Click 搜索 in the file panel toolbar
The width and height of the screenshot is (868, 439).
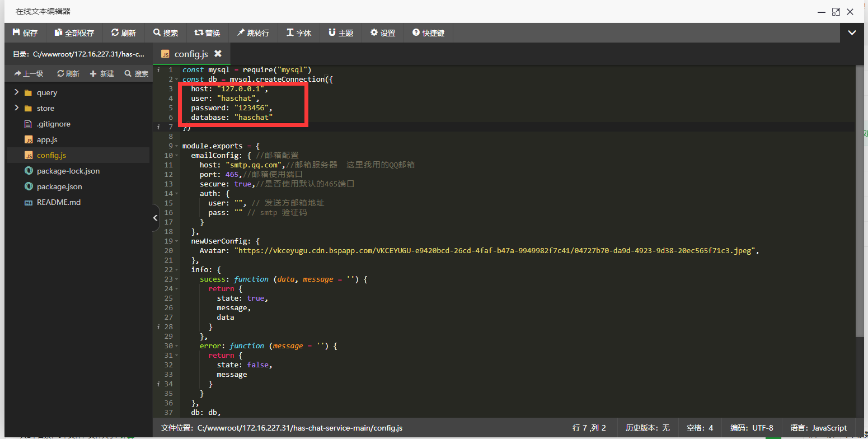tap(137, 73)
